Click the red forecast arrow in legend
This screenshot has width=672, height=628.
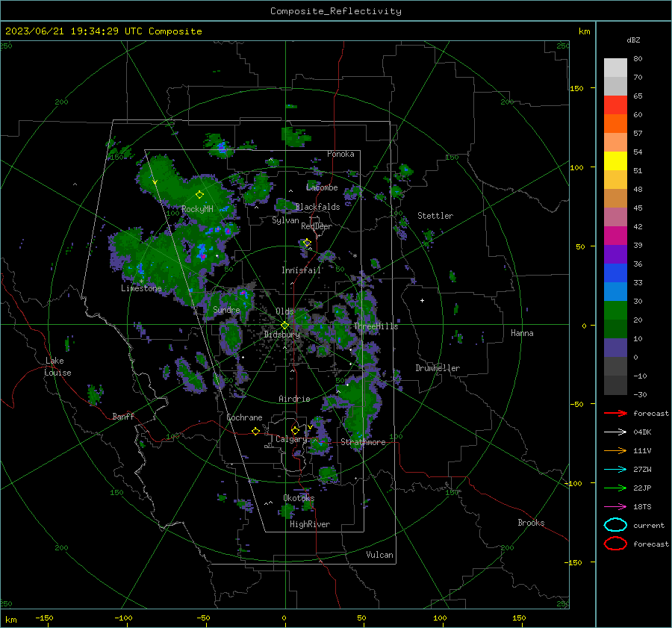pyautogui.click(x=615, y=413)
